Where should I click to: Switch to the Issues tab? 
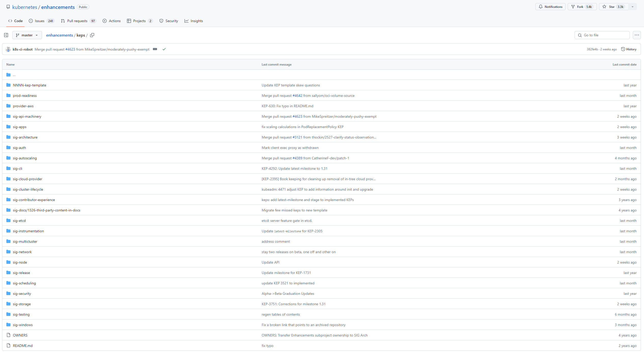tap(41, 21)
